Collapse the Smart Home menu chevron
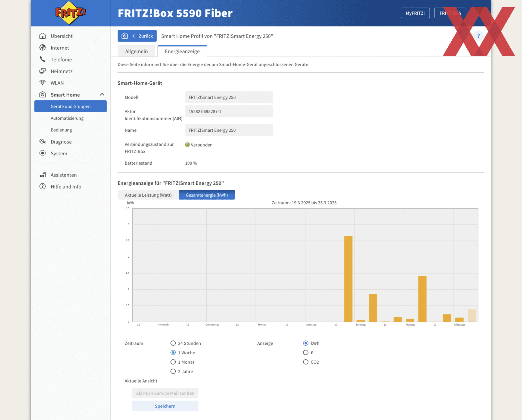 [102, 94]
